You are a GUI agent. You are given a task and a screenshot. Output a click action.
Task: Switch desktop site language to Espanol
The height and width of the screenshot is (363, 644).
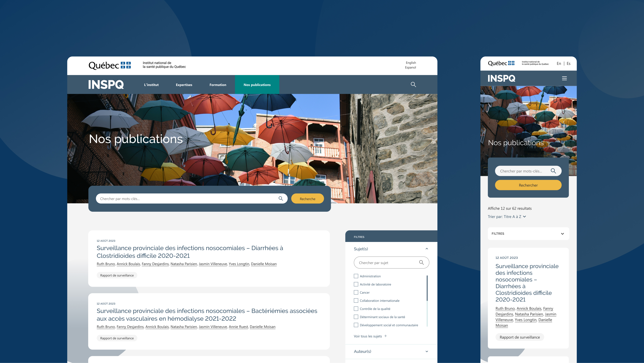point(410,67)
